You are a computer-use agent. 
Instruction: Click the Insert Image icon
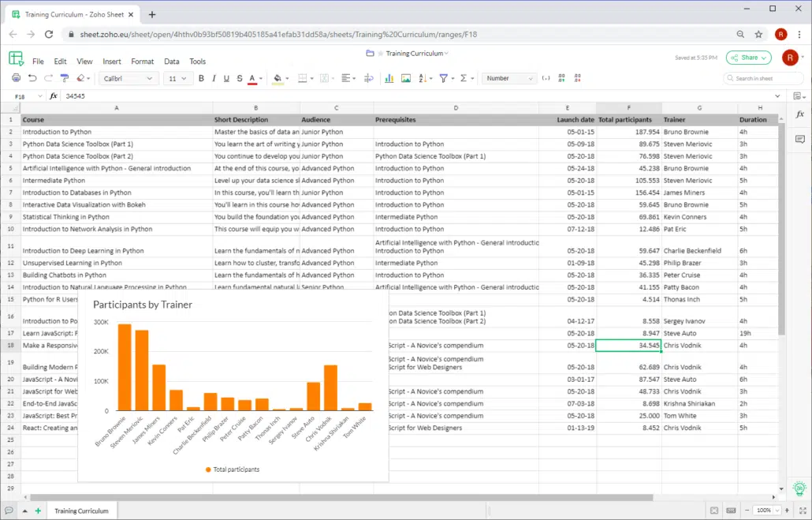[406, 78]
